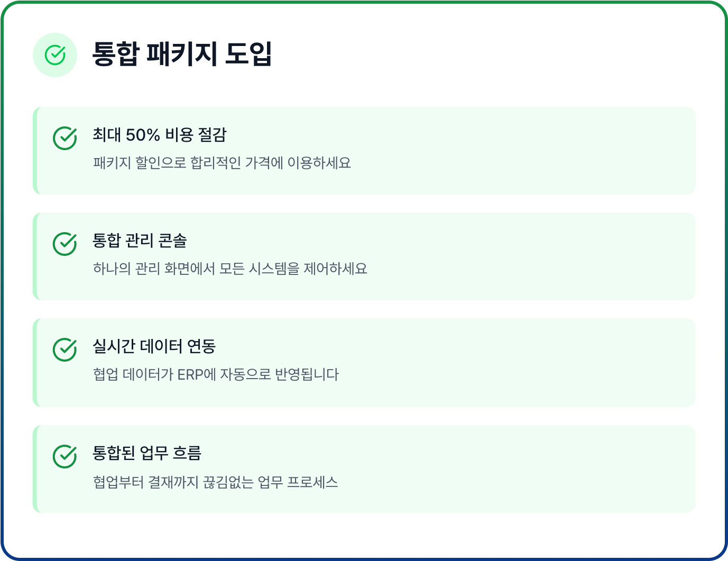The image size is (728, 561).
Task: Click the pale green circle behind header icon
Action: [55, 55]
